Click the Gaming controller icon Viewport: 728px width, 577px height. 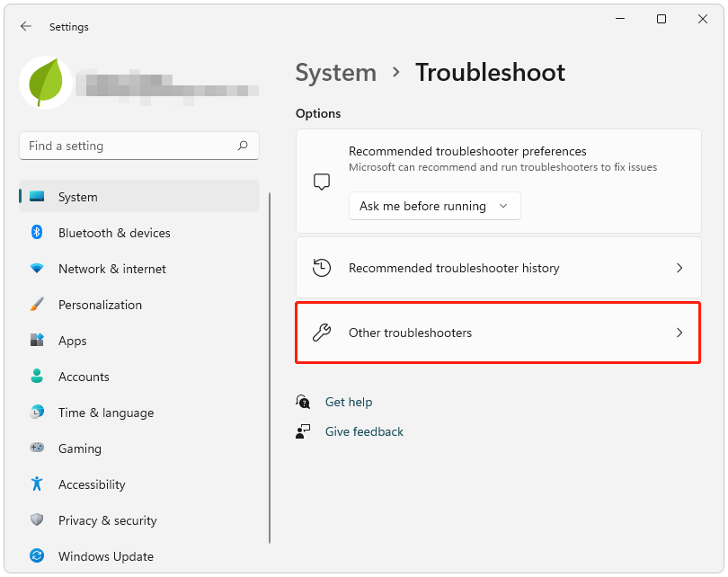[37, 448]
